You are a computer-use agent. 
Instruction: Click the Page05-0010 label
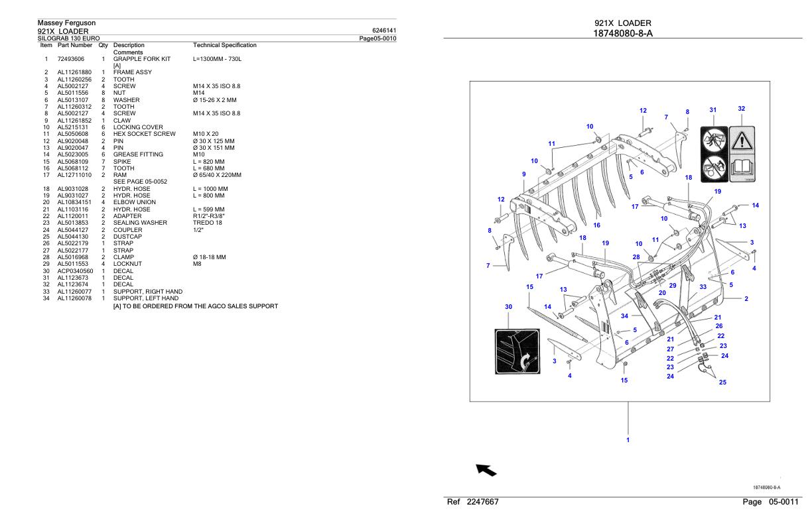[377, 38]
